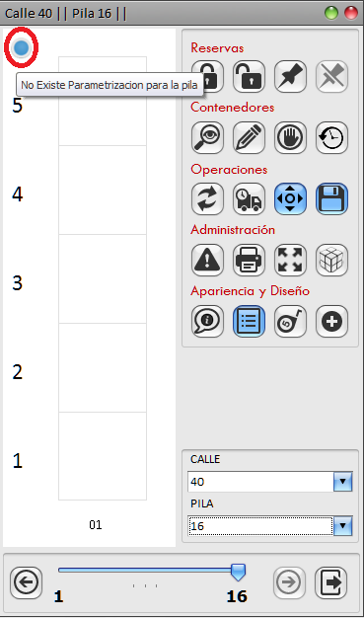
Task: Toggle the highlighted four-arrow move mode button
Action: [x=290, y=198]
